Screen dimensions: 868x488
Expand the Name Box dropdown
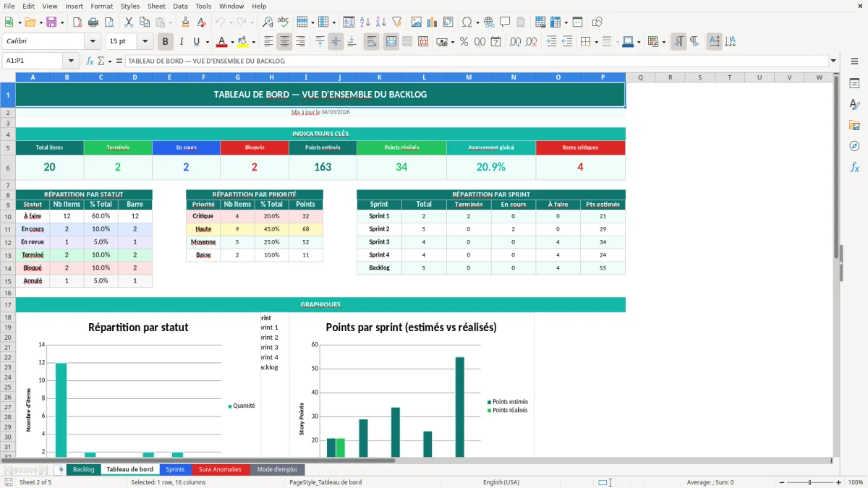coord(71,61)
